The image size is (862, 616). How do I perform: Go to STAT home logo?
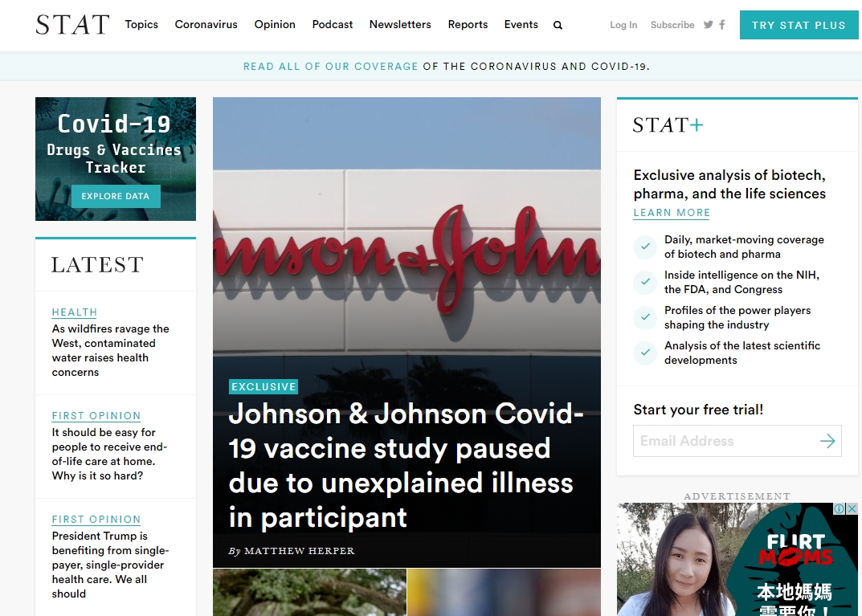coord(72,25)
